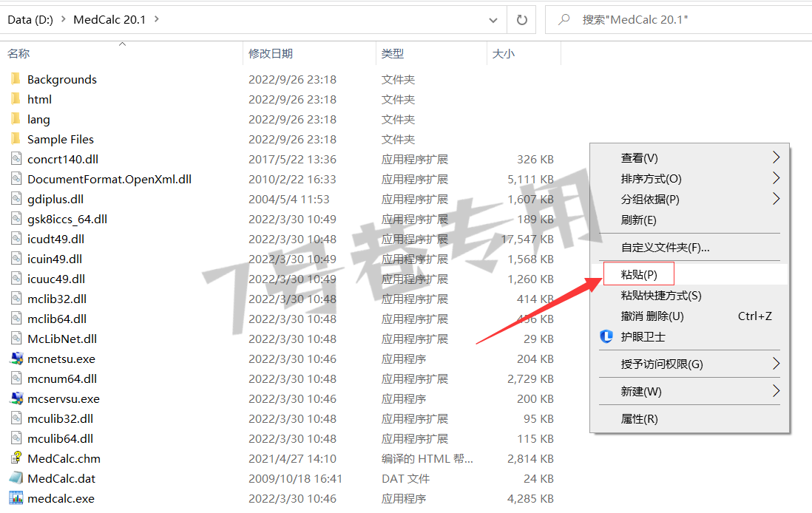
Task: Select the 护眼卫士 menu entry
Action: 690,337
